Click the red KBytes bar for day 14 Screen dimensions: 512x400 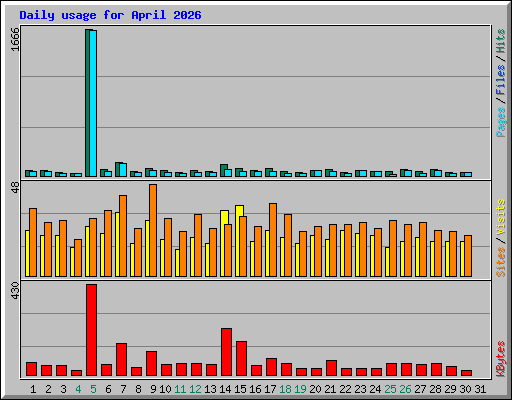[x=226, y=352]
